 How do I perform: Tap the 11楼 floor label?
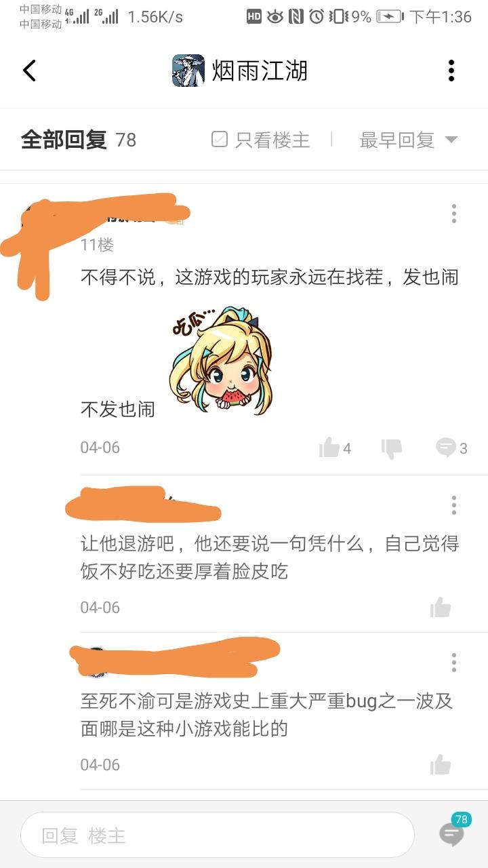pyautogui.click(x=97, y=245)
